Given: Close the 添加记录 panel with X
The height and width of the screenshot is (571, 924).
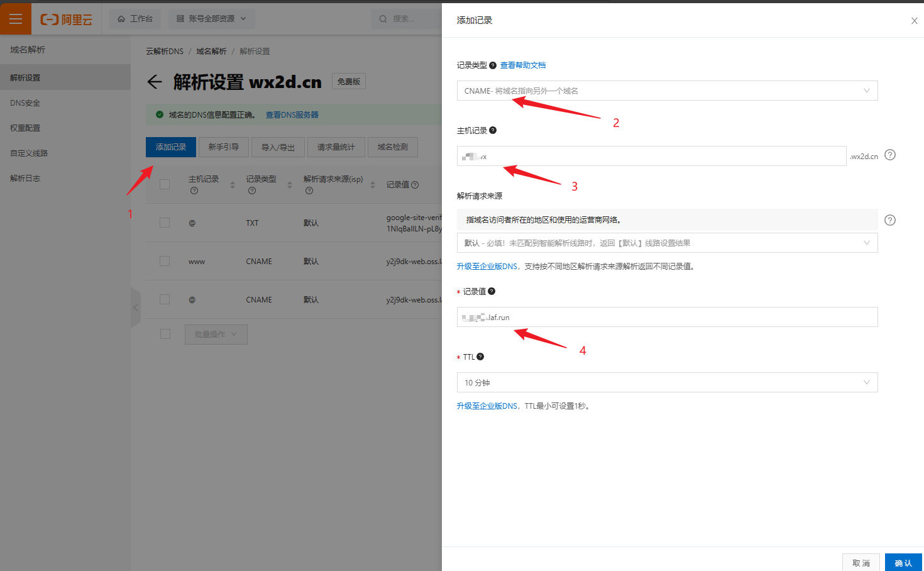Looking at the screenshot, I should pos(915,21).
